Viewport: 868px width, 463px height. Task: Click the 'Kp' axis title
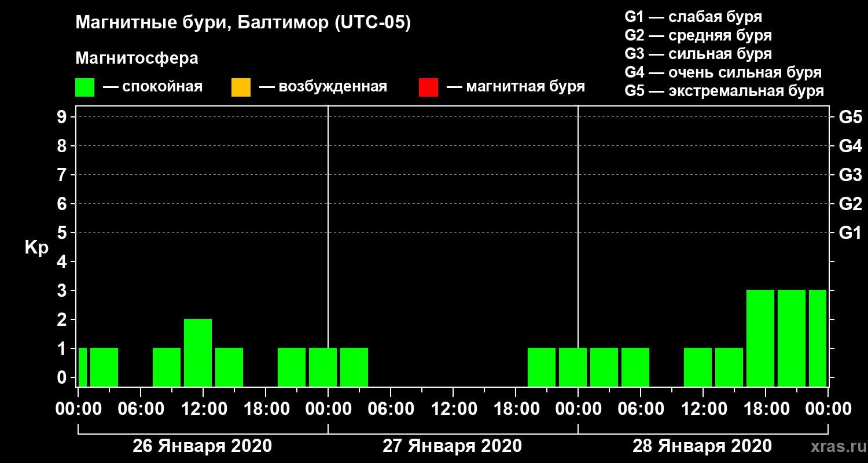point(36,248)
